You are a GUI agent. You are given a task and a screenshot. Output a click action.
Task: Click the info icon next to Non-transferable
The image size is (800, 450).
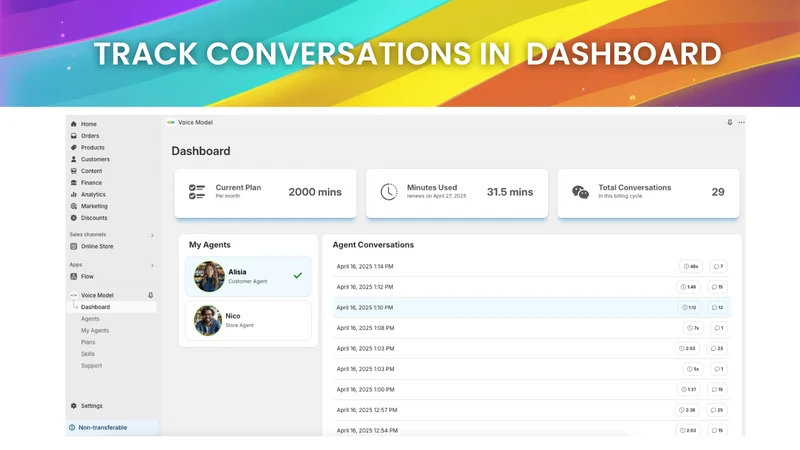tap(72, 428)
